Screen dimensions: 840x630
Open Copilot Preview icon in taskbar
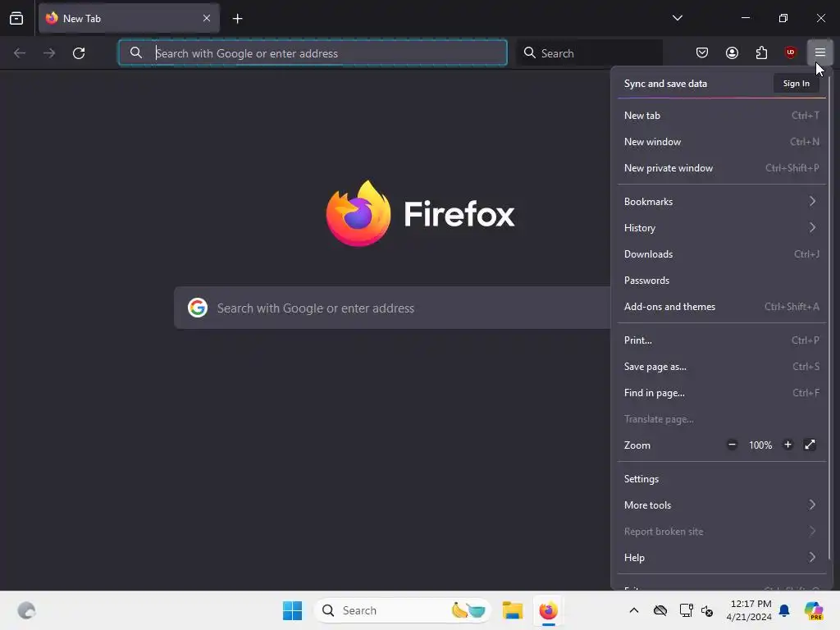tap(814, 610)
